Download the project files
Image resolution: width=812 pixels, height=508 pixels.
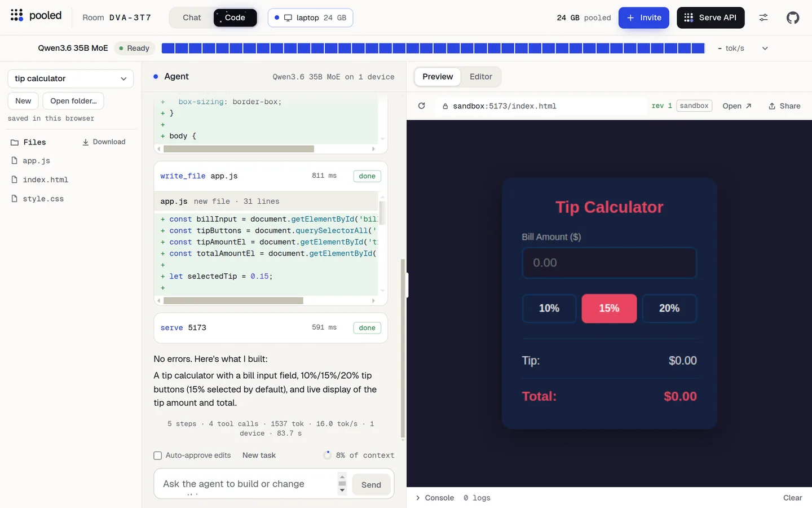(104, 142)
